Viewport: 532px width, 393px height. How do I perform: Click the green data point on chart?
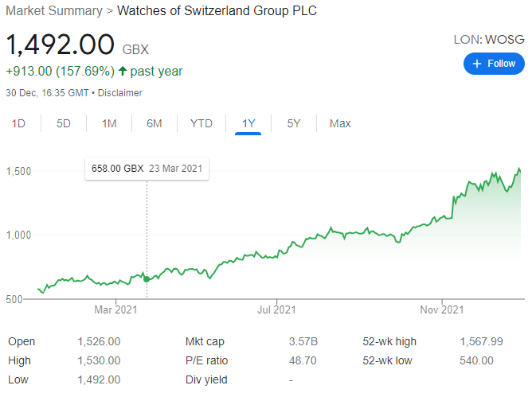point(147,278)
